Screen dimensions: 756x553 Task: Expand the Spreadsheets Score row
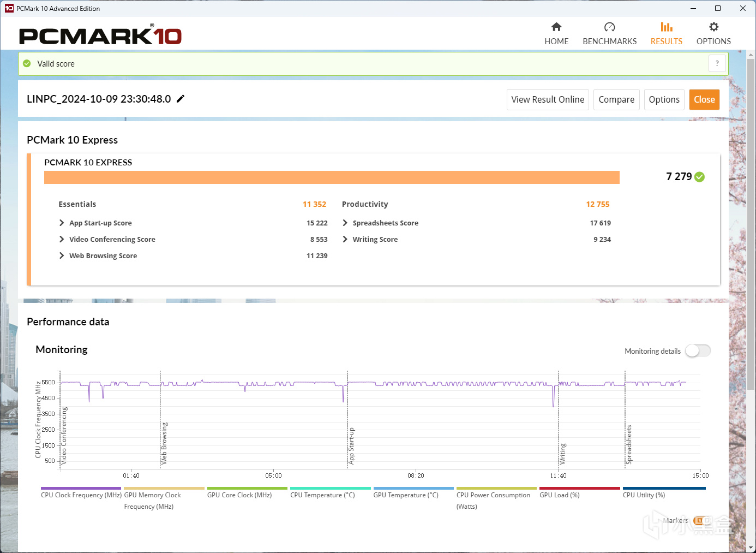[345, 223]
